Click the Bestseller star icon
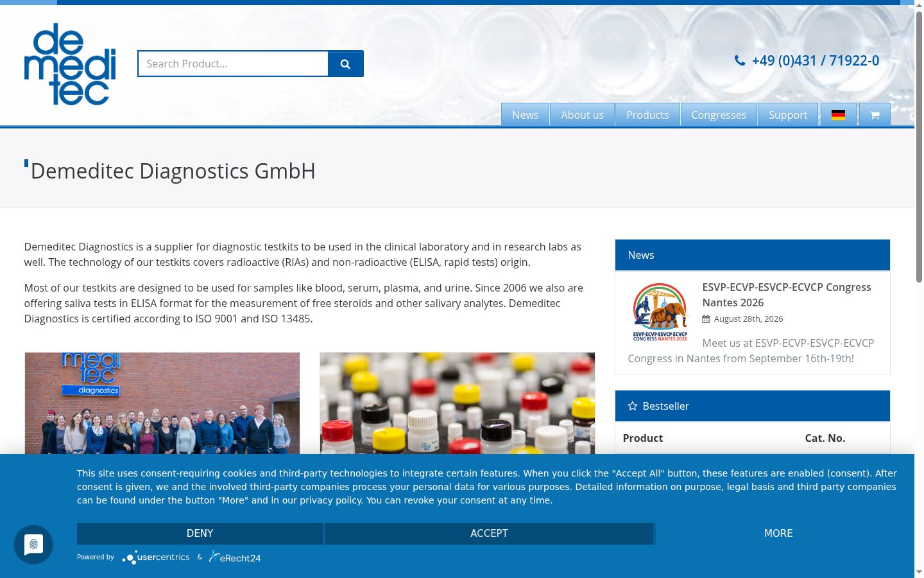Screen dimensions: 924x578 coord(633,406)
